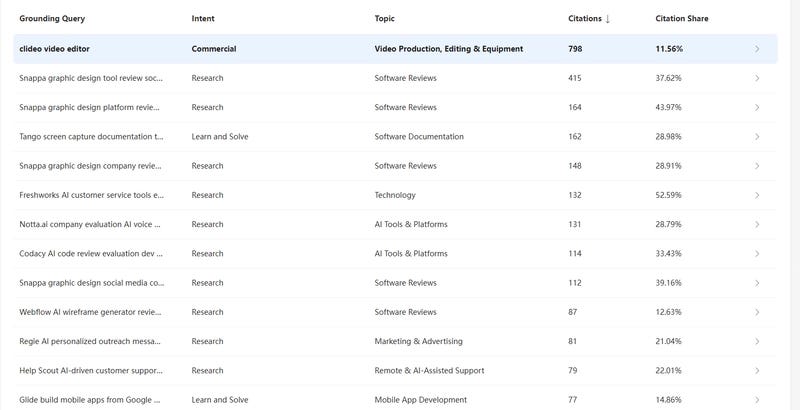
Task: Select Snappa graphic design social media query
Action: 92,283
